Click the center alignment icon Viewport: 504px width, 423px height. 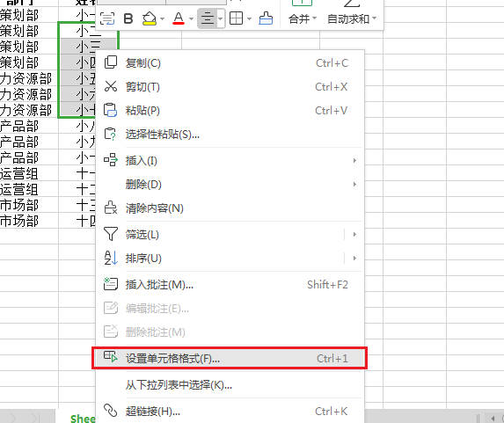pyautogui.click(x=208, y=18)
